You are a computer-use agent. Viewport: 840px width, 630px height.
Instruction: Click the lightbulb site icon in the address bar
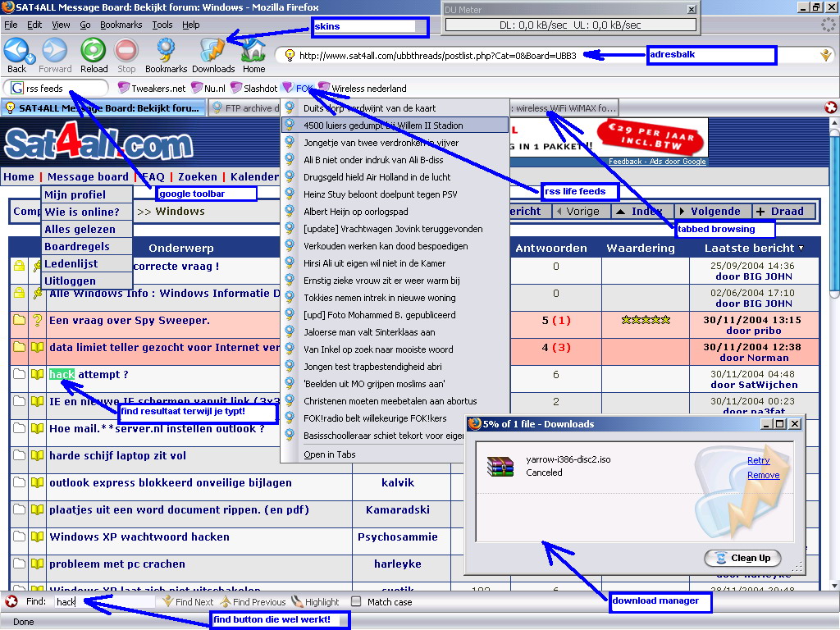(290, 55)
